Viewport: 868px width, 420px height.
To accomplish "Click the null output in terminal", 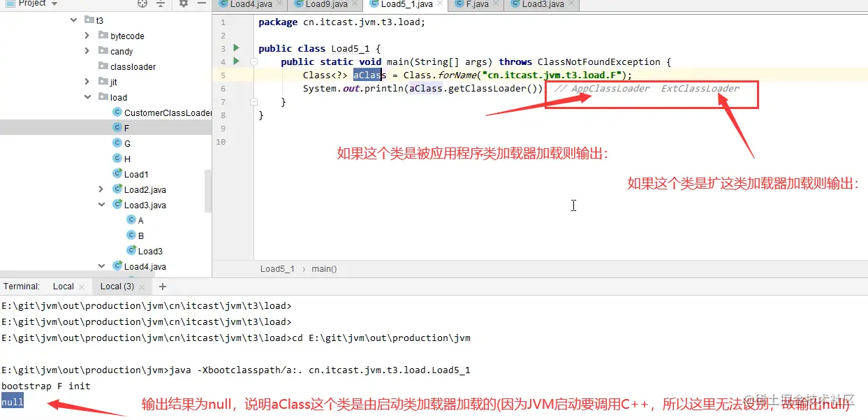I will 13,402.
